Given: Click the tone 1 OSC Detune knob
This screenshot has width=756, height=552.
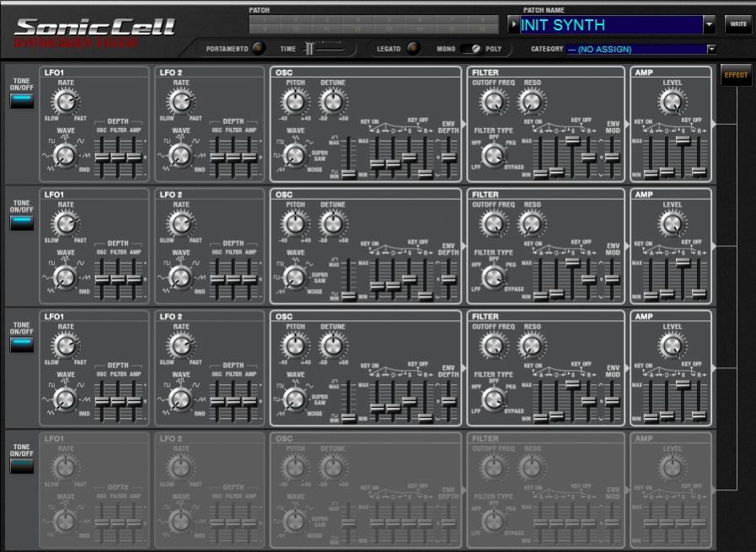Looking at the screenshot, I should pyautogui.click(x=332, y=102).
